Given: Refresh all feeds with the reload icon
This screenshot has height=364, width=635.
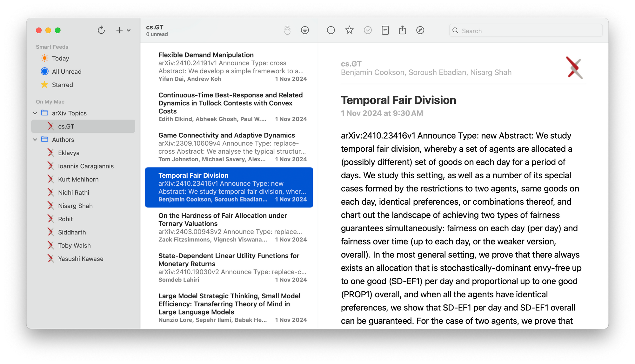Looking at the screenshot, I should pyautogui.click(x=101, y=30).
